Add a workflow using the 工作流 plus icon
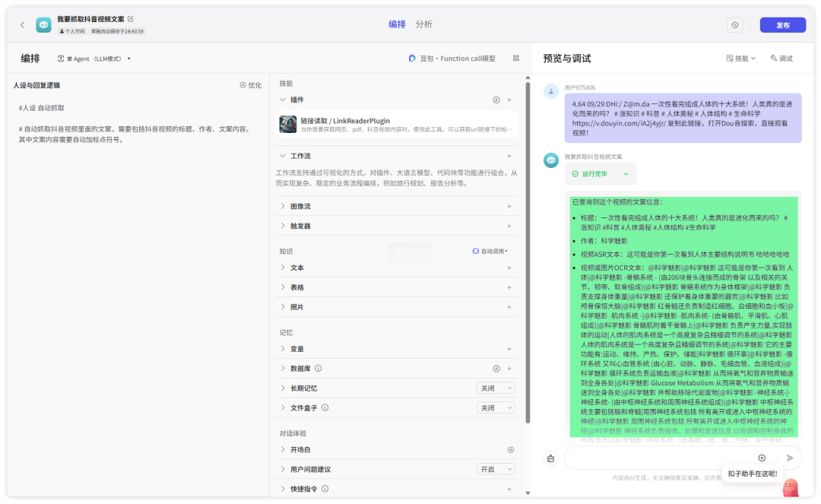This screenshot has width=821, height=504. (x=509, y=156)
